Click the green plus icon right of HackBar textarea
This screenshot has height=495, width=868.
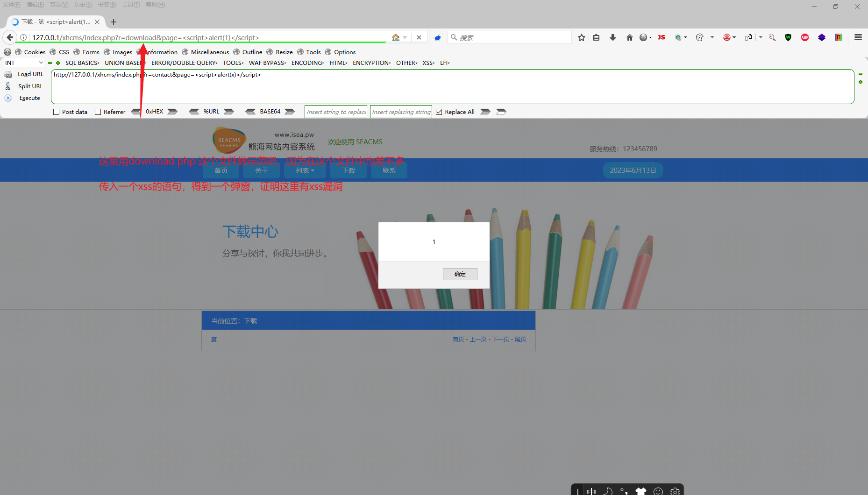click(x=861, y=82)
